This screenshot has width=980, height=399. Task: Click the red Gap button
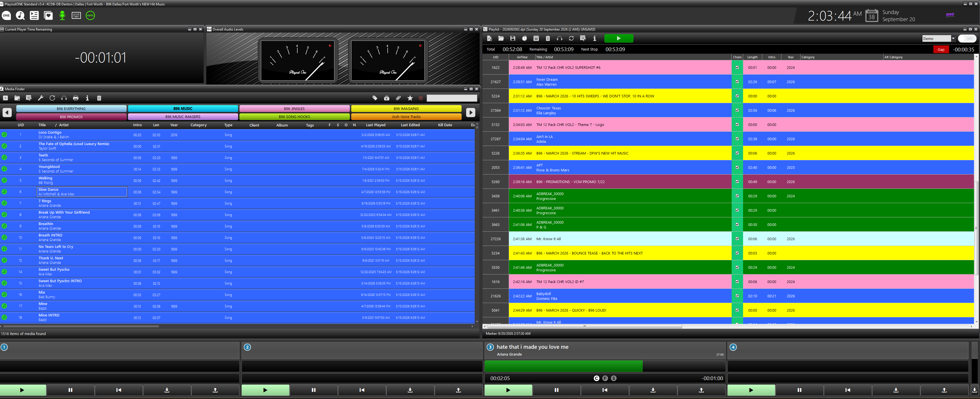[x=941, y=49]
